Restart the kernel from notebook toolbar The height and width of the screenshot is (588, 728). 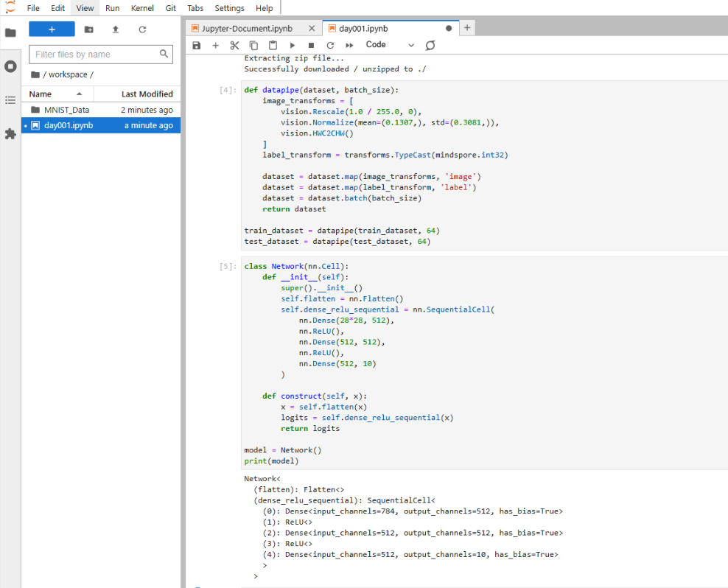coord(330,45)
